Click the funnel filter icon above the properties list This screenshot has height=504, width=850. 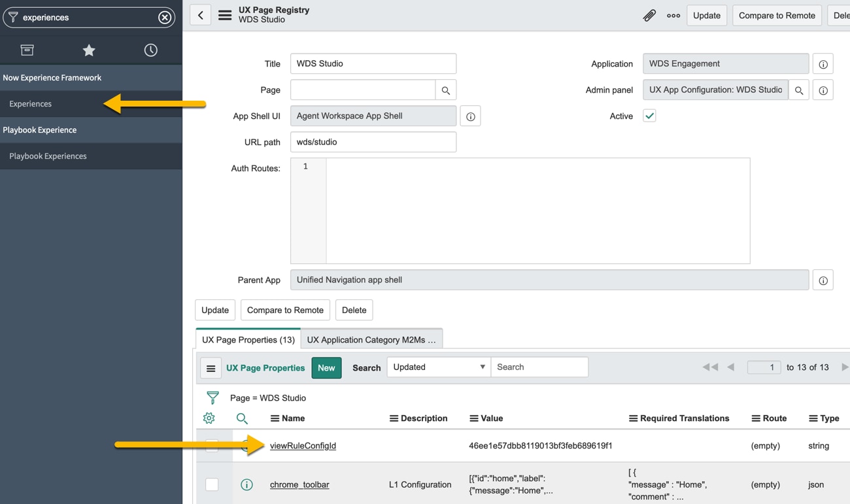coord(209,397)
